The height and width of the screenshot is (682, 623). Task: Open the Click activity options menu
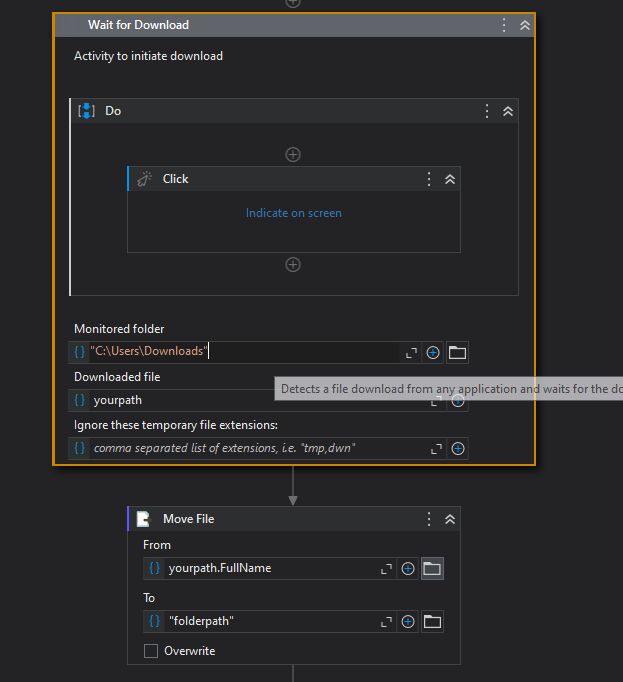click(x=429, y=179)
